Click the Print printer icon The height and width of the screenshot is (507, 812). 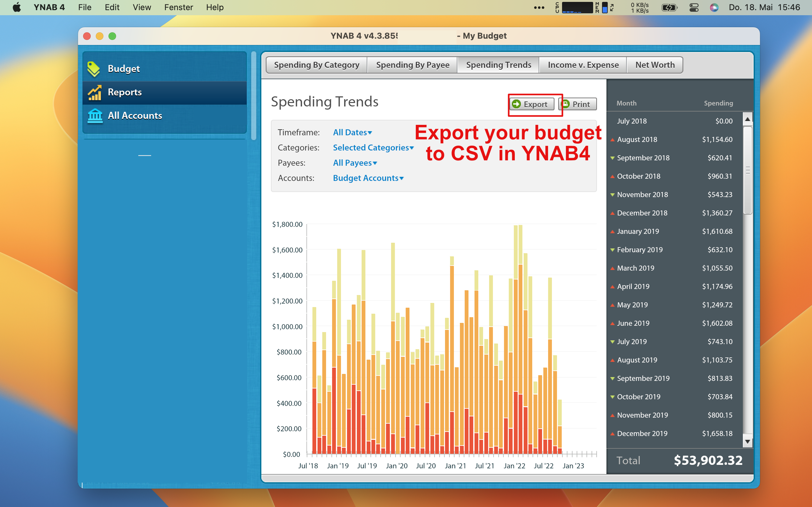coord(566,104)
